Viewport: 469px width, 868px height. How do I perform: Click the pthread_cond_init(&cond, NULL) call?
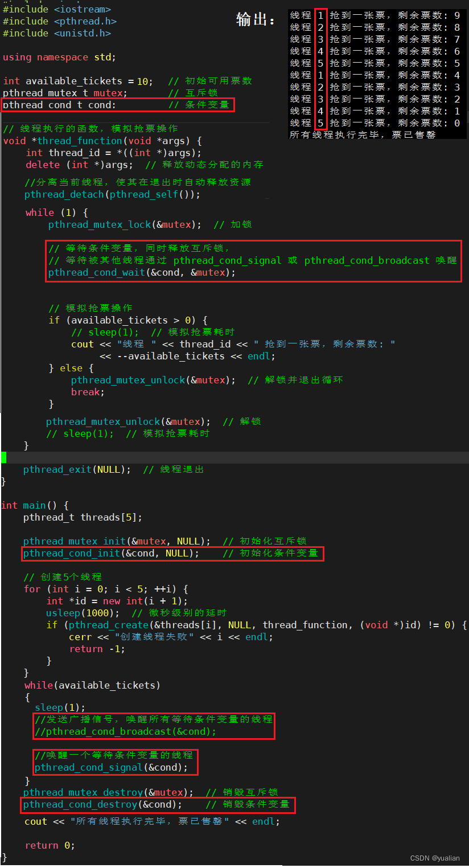(112, 553)
